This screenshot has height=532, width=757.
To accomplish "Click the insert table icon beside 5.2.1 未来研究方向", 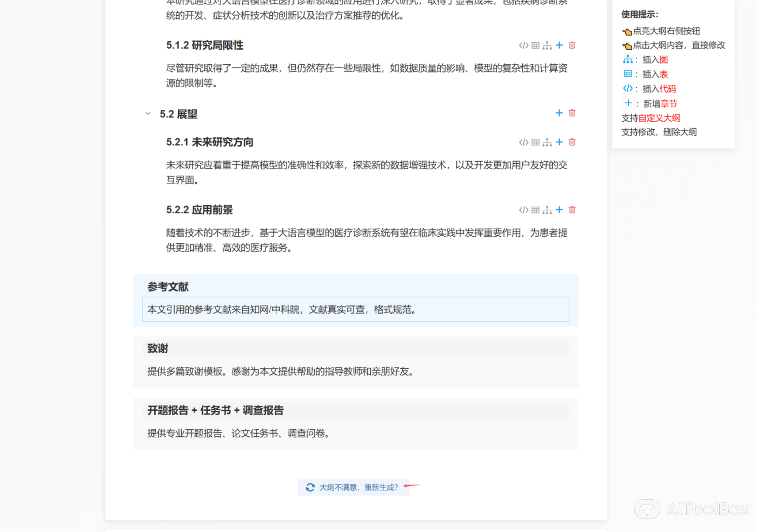I will pyautogui.click(x=535, y=142).
